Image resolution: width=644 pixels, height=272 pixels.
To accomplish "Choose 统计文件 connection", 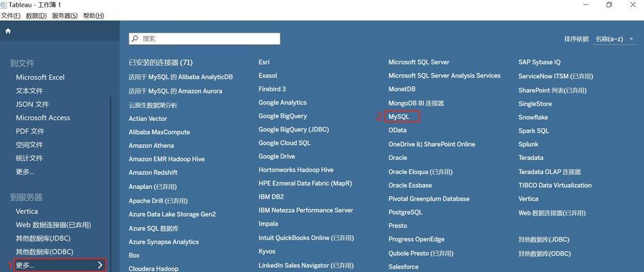I will 29,158.
